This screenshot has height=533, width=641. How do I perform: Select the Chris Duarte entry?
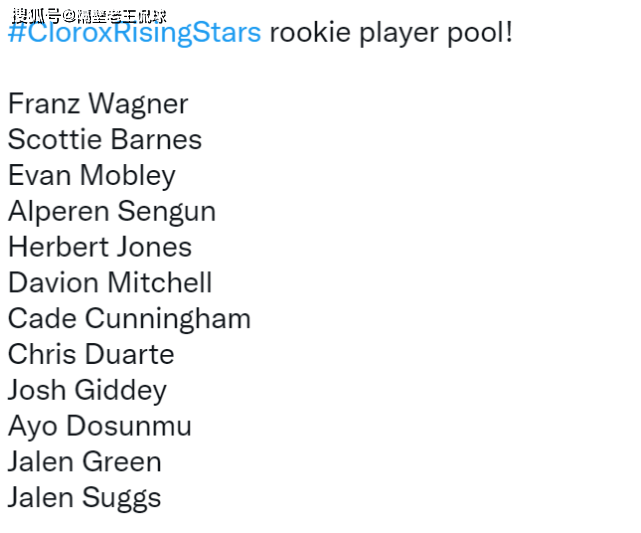pos(90,355)
